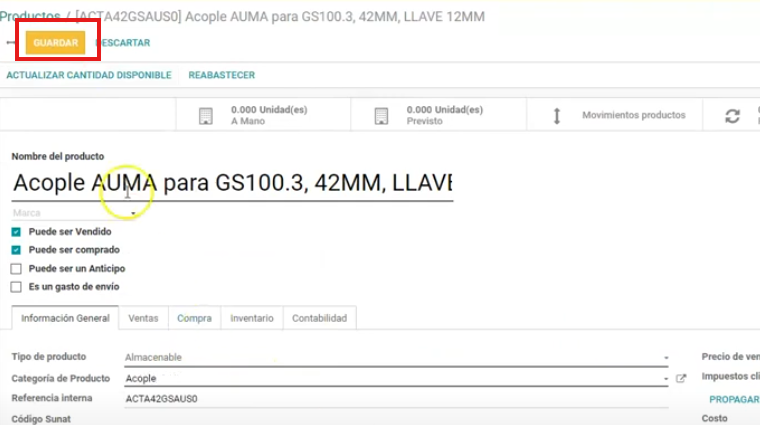Open the Categoría de Producto dropdown

(396, 378)
